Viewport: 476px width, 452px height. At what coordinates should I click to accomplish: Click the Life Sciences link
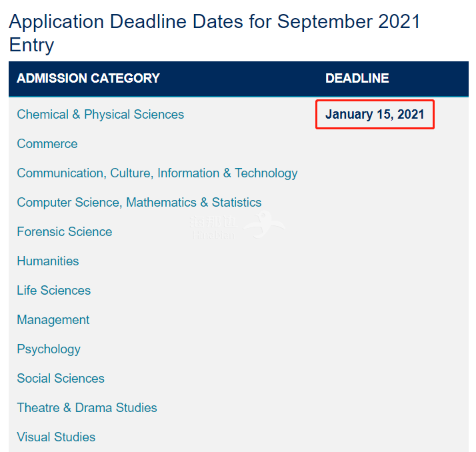tap(53, 291)
